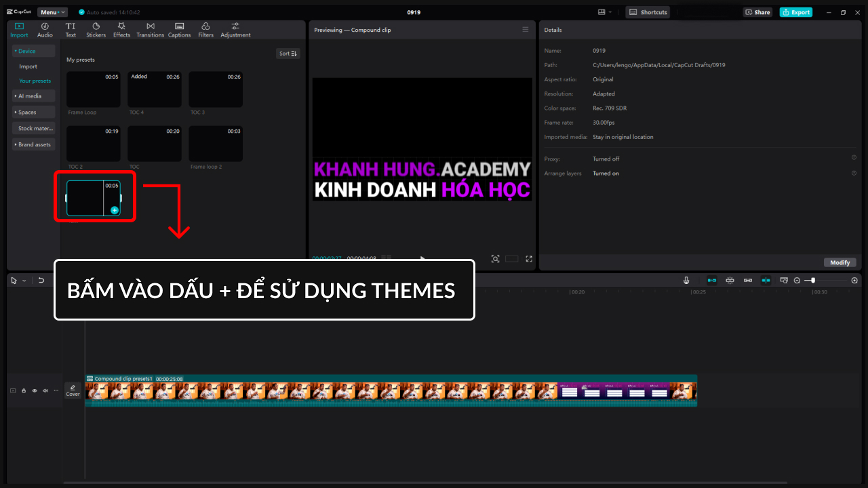Viewport: 868px width, 488px height.
Task: Collapse the Device section in sidebar
Action: coord(33,51)
